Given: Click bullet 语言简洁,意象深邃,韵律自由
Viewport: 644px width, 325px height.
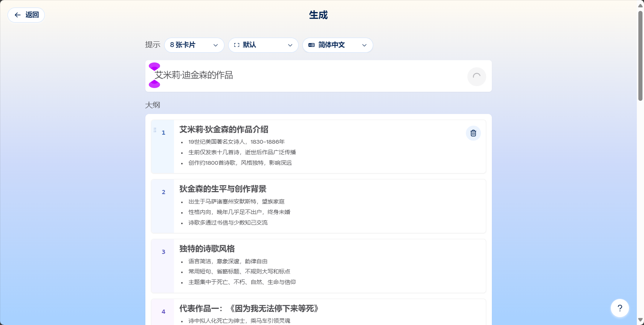Looking at the screenshot, I should [x=228, y=261].
